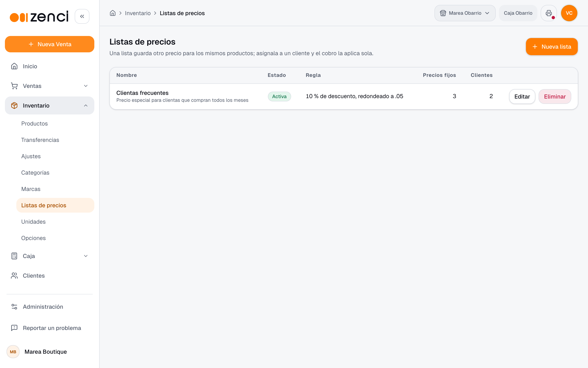Click the Reportar un problema chat icon
This screenshot has width=588, height=368.
pos(14,328)
